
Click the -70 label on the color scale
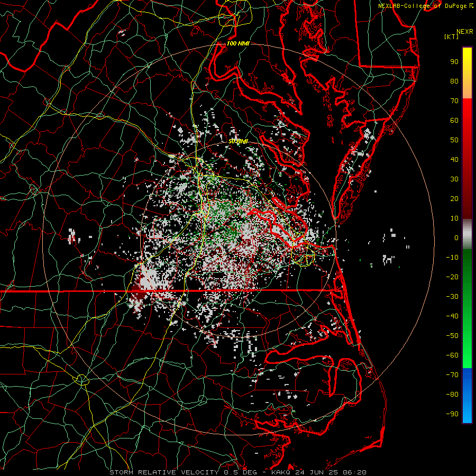coord(452,375)
